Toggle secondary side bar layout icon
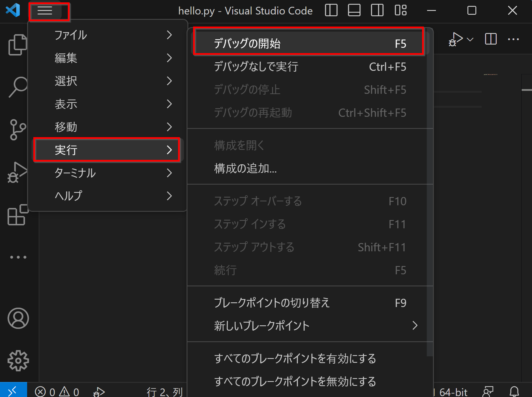 coord(377,10)
